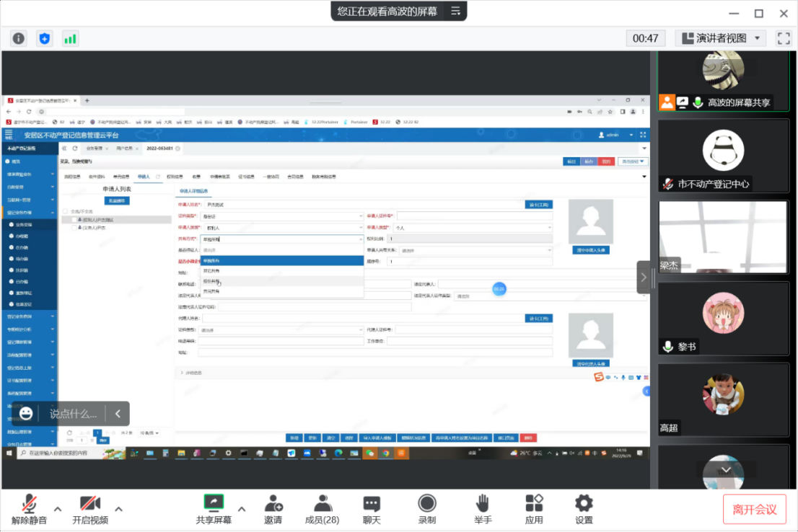Open the 邀请 invite icon

pyautogui.click(x=273, y=509)
